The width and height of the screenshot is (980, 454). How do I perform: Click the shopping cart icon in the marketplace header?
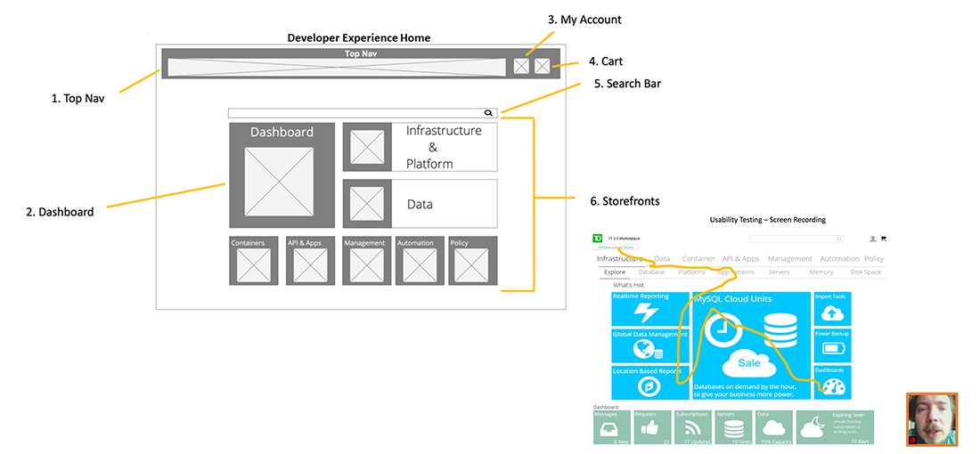pos(884,239)
